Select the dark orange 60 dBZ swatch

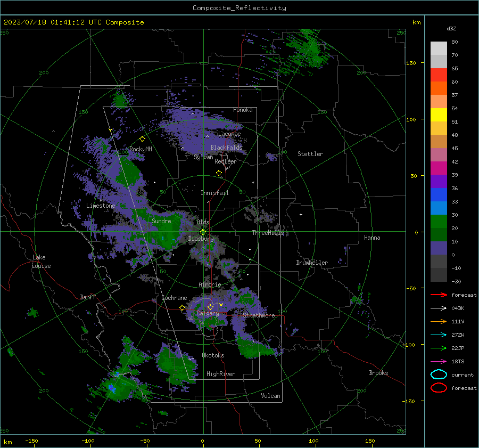click(439, 88)
